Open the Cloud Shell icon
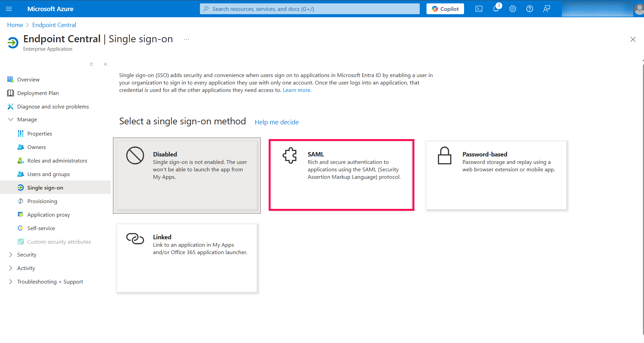Image resolution: width=644 pixels, height=343 pixels. pyautogui.click(x=479, y=9)
